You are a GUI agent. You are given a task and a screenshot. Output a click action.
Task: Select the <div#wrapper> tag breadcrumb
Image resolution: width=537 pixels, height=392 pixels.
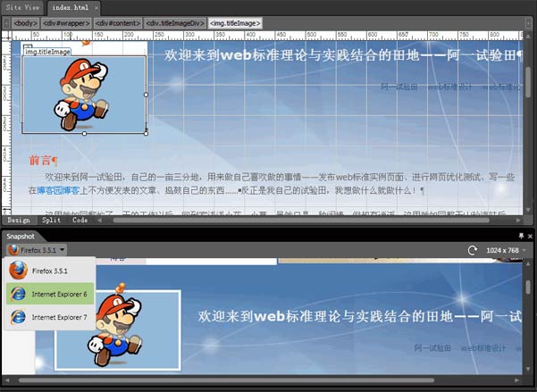66,23
